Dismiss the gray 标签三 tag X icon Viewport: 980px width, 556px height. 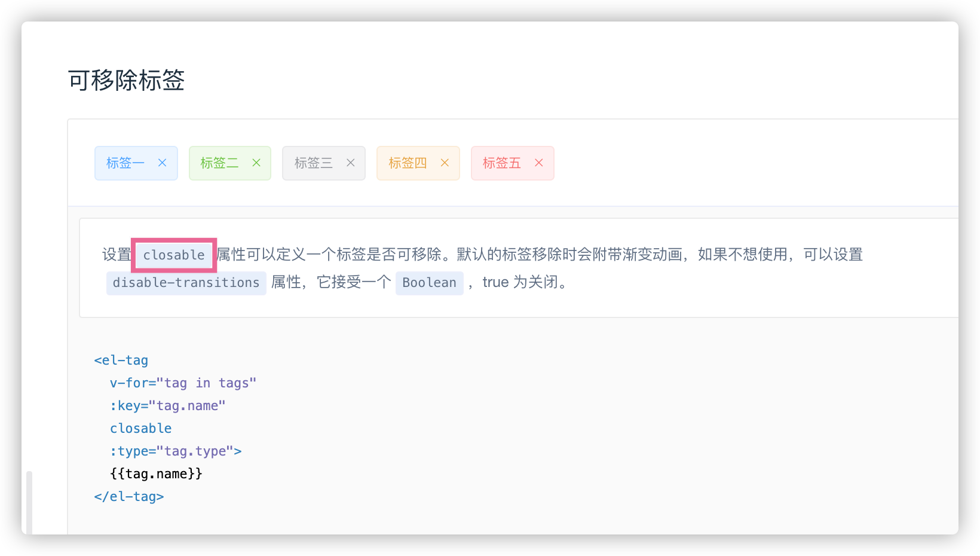point(351,163)
